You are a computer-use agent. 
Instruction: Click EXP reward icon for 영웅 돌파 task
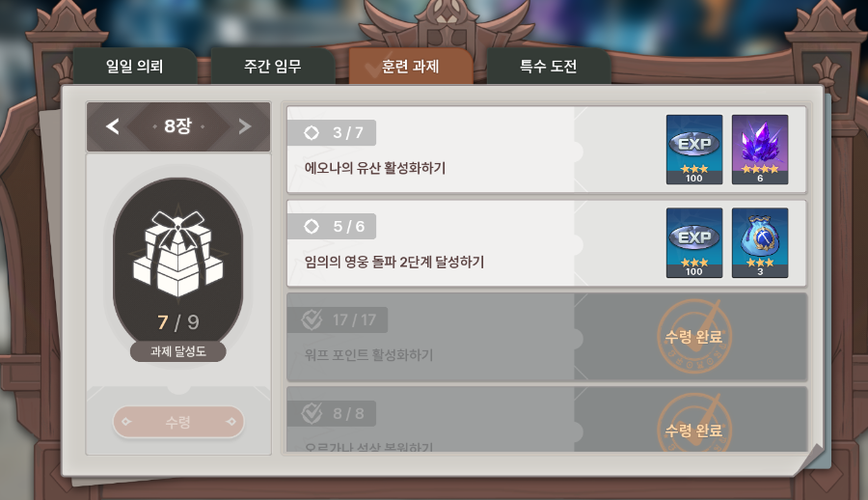pyautogui.click(x=694, y=243)
